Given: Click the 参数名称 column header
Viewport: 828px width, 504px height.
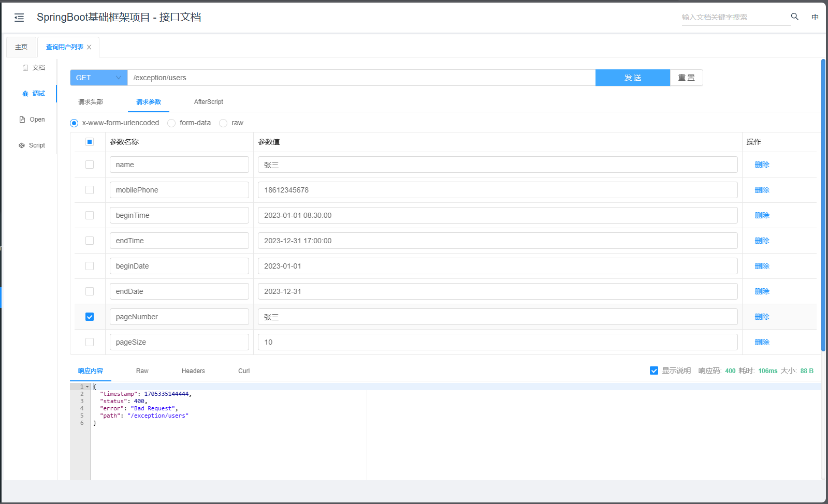Looking at the screenshot, I should [124, 142].
